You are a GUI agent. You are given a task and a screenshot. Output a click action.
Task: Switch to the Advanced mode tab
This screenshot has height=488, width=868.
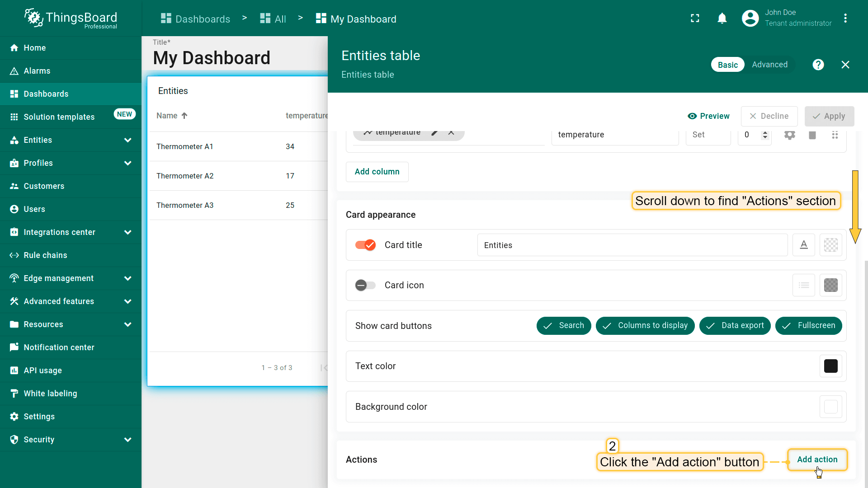pos(769,65)
